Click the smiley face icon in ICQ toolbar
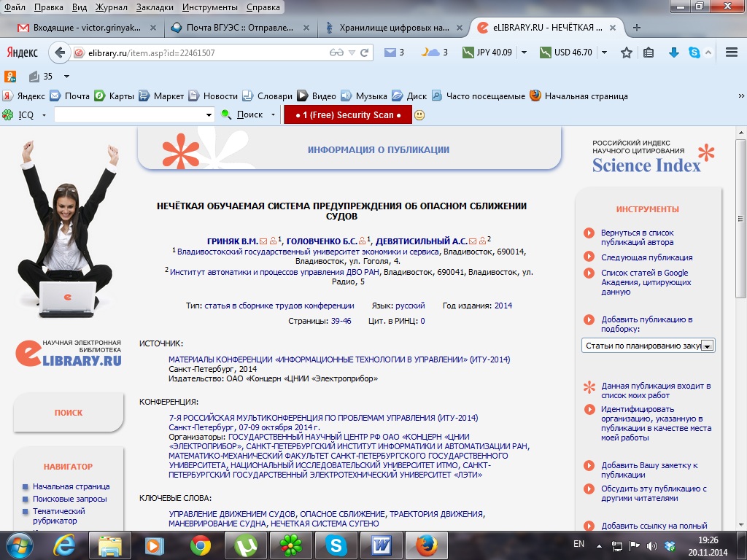Image resolution: width=747 pixels, height=560 pixels. [419, 115]
